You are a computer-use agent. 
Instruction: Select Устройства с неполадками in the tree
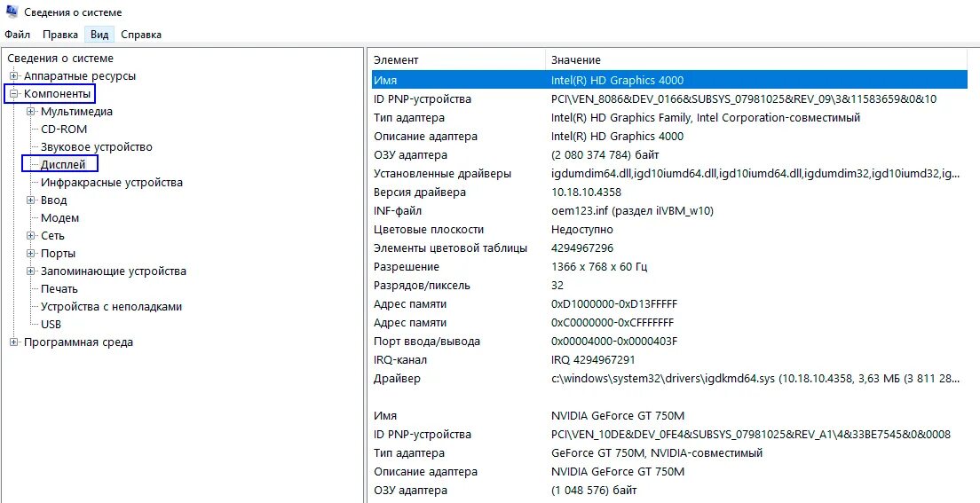[x=111, y=307]
